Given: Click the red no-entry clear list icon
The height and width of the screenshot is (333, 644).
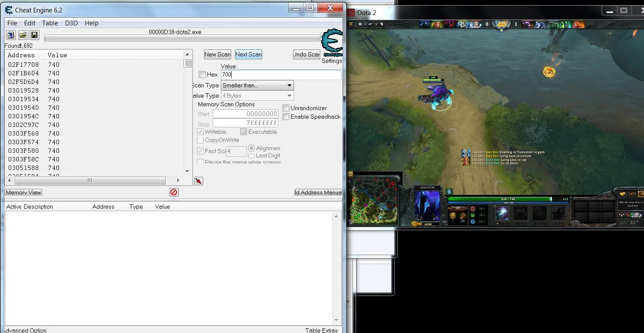Looking at the screenshot, I should [174, 192].
